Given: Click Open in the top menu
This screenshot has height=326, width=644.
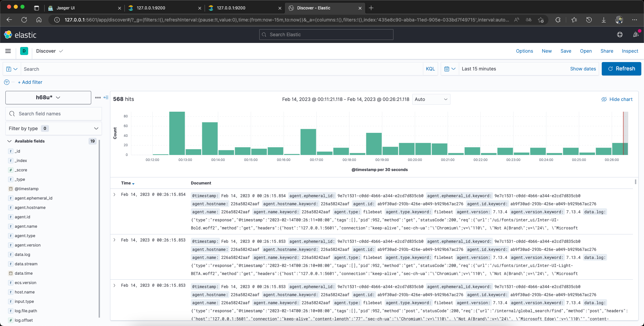Looking at the screenshot, I should pyautogui.click(x=586, y=51).
